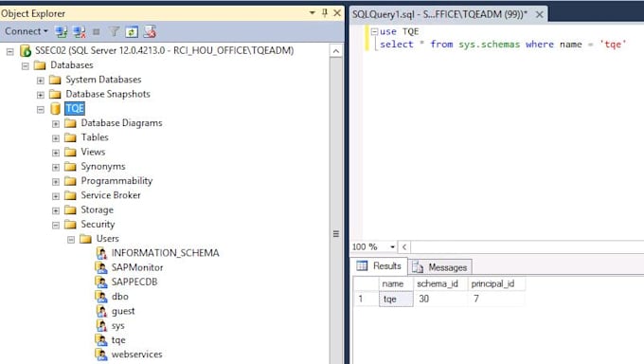Expand the Programmability folder

pyautogui.click(x=56, y=182)
